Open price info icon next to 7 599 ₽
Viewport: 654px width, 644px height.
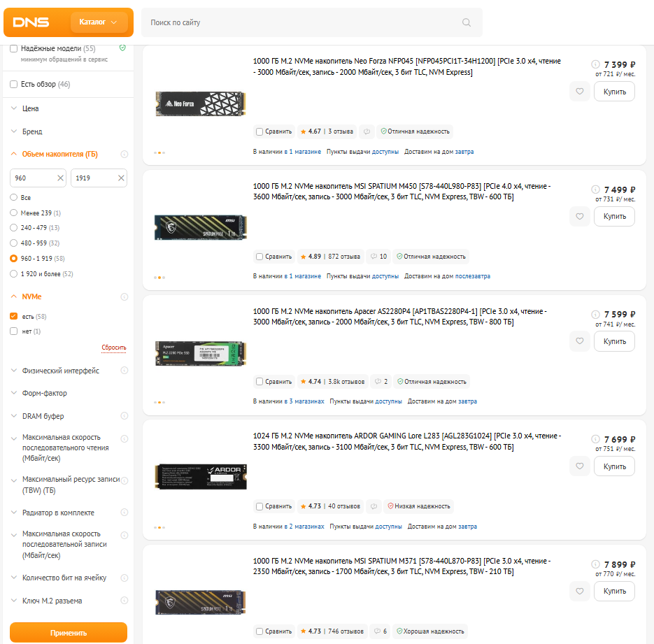pos(596,314)
